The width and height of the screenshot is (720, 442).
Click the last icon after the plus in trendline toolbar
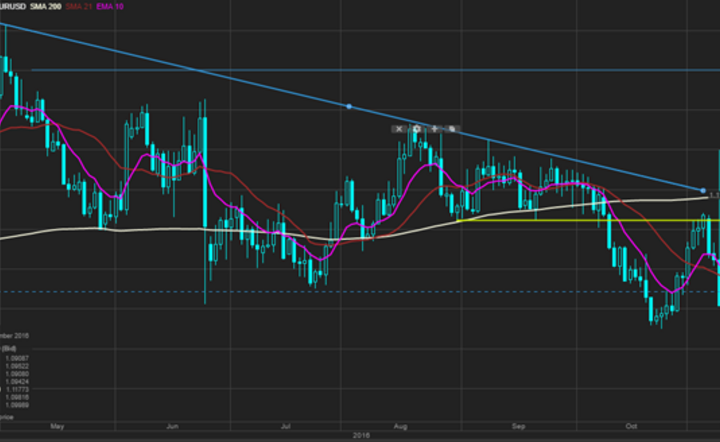click(x=452, y=129)
